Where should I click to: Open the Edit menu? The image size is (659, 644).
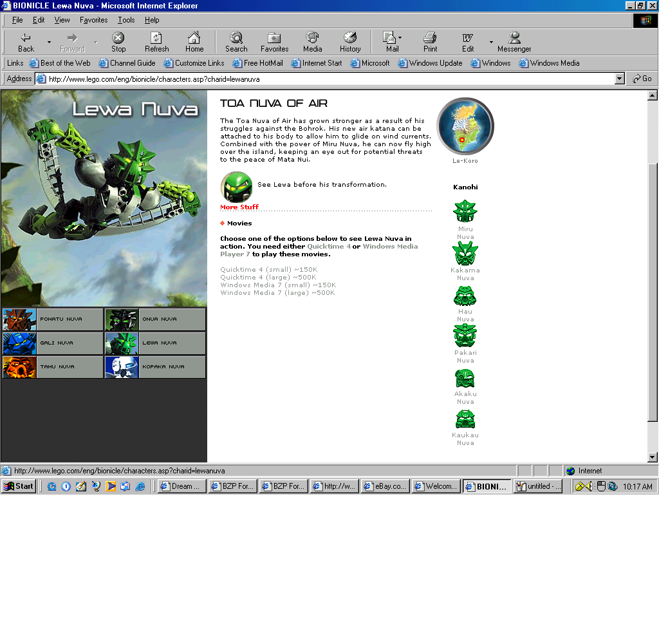coord(39,20)
